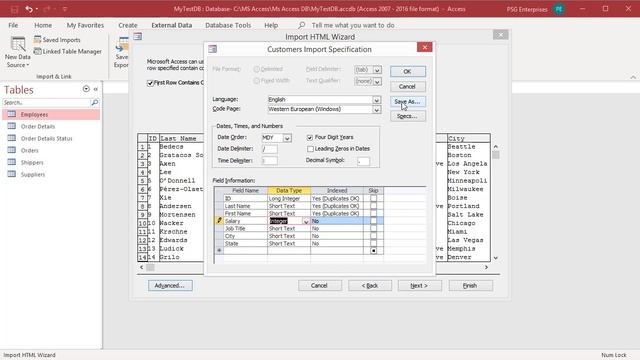Viewport: 640px width, 360px height.
Task: Open Linked Table Manager
Action: pyautogui.click(x=67, y=51)
